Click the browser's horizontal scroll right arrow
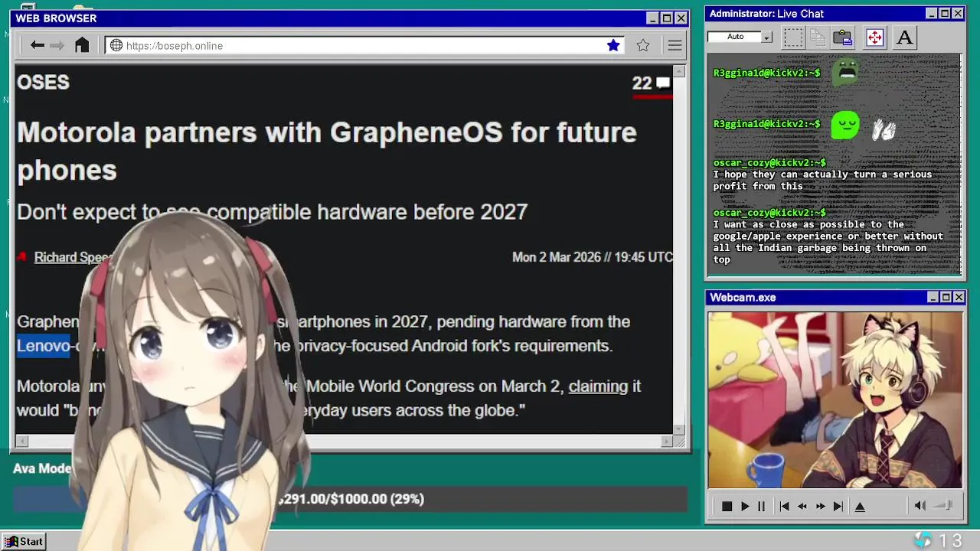Viewport: 980px width, 551px height. point(666,441)
